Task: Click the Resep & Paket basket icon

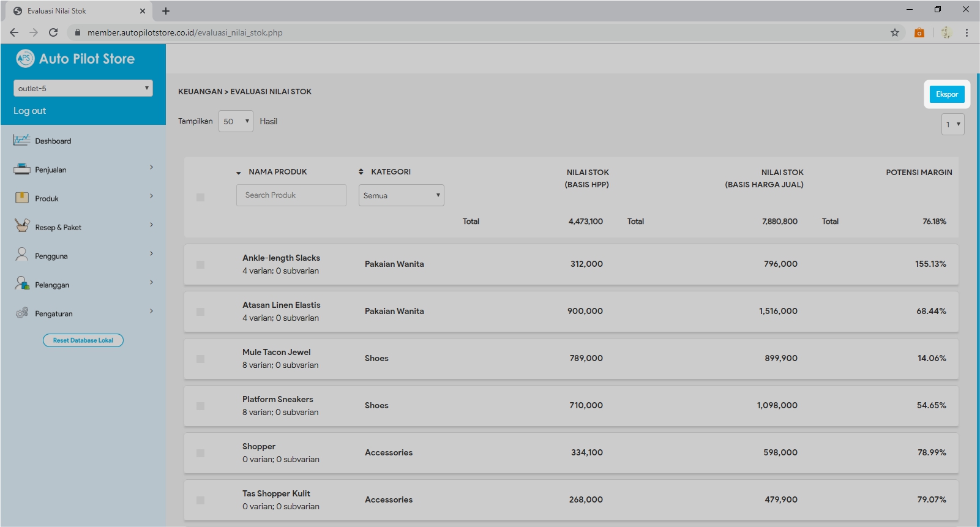Action: (x=21, y=226)
